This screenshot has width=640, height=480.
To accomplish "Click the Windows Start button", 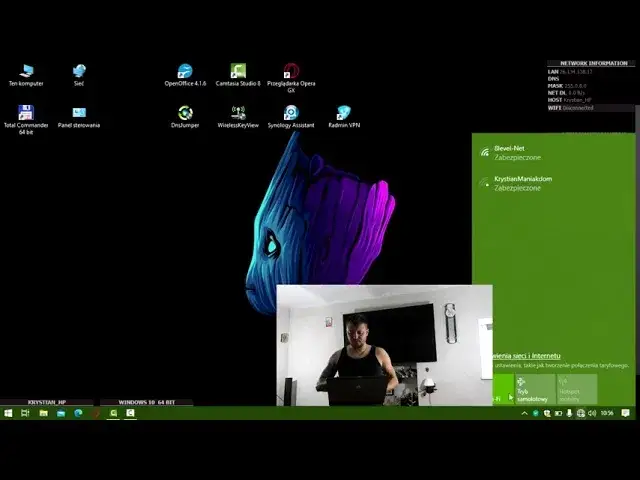I will click(8, 412).
